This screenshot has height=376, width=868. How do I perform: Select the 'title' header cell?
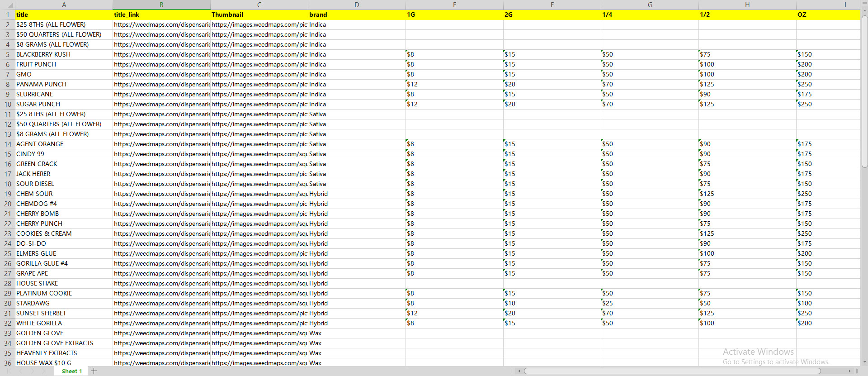pos(64,14)
